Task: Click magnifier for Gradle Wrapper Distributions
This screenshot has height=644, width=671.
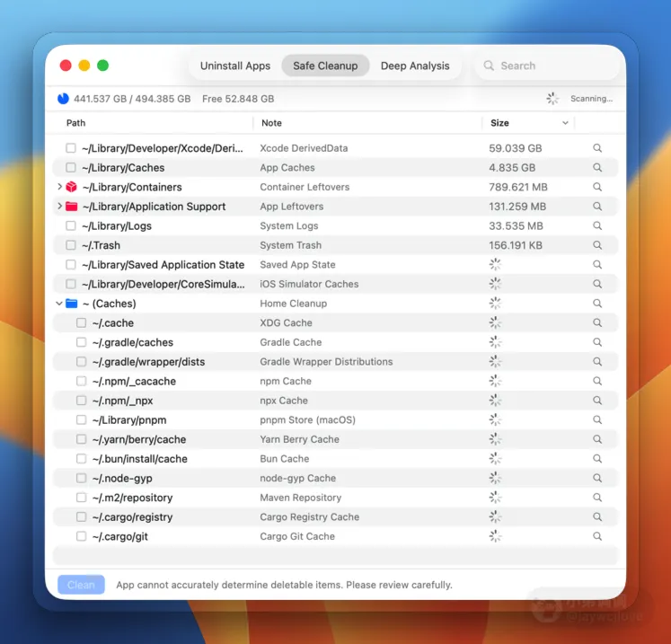Action: (x=597, y=362)
